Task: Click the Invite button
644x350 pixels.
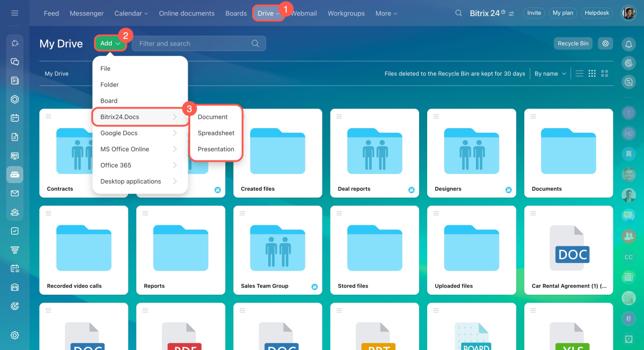Action: 534,13
